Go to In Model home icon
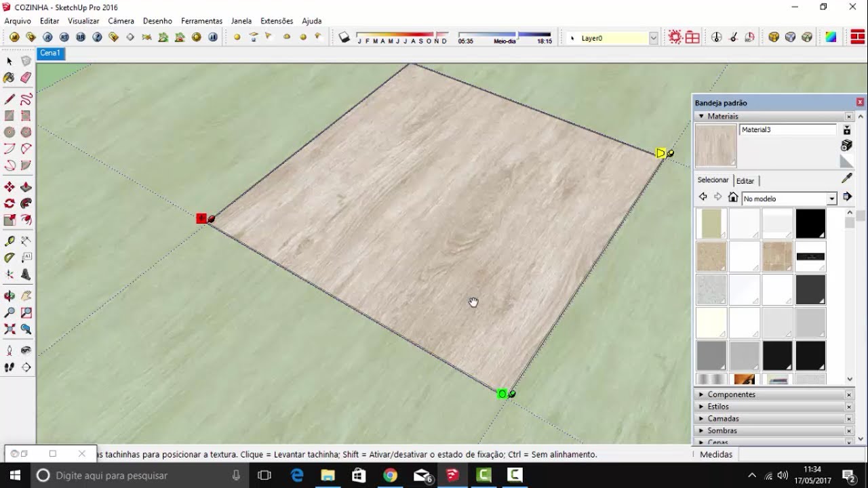 733,197
